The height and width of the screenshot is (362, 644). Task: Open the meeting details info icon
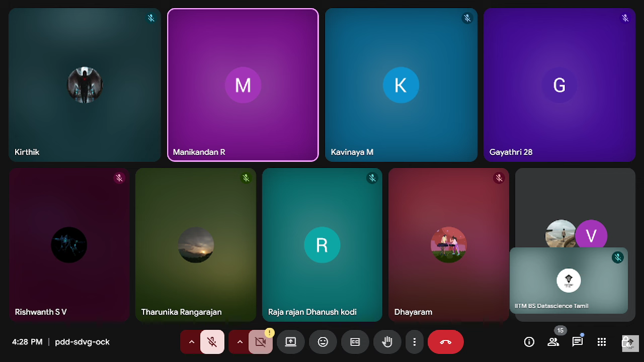[x=529, y=342]
